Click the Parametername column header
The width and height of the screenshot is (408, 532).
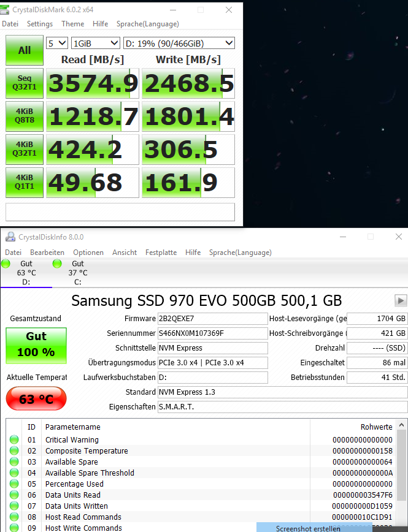[175, 427]
